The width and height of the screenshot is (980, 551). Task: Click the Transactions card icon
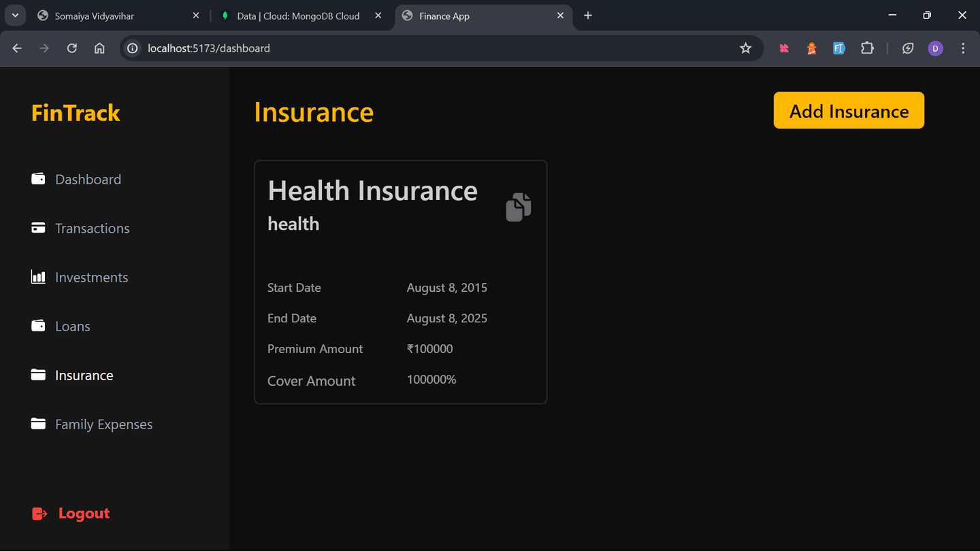coord(38,228)
